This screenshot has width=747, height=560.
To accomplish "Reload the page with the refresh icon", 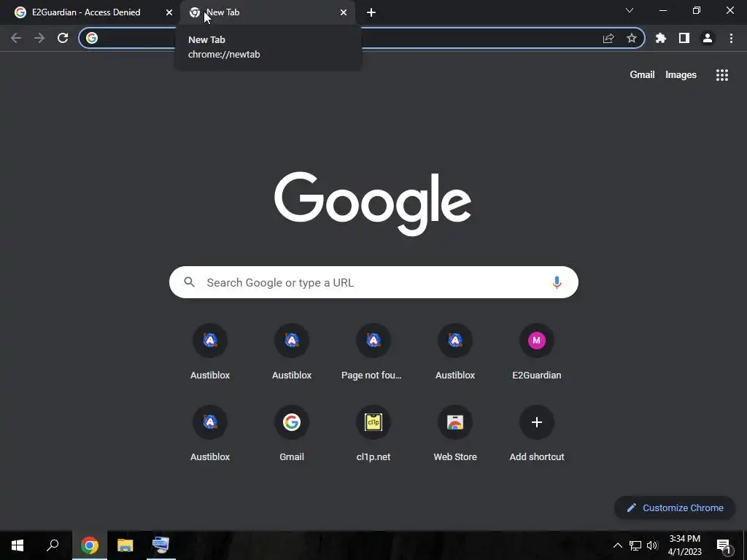I will (63, 38).
